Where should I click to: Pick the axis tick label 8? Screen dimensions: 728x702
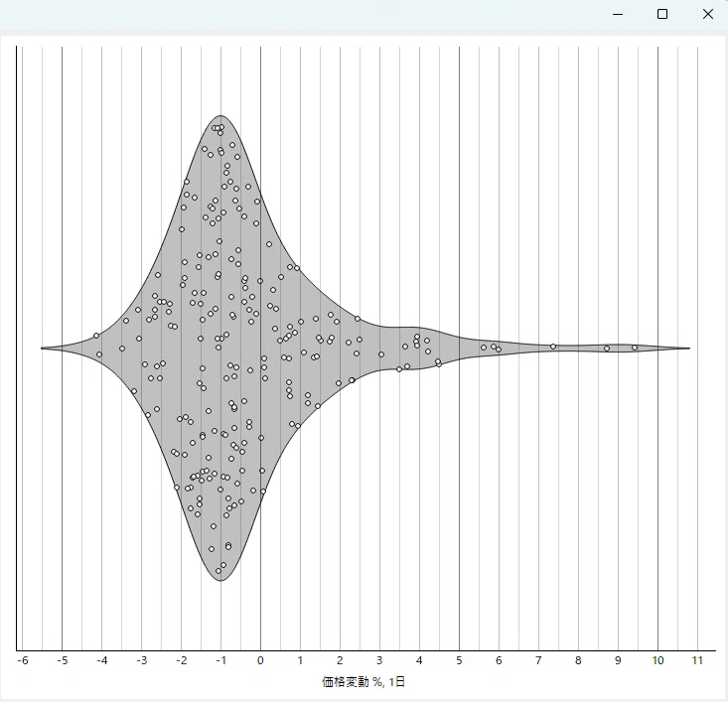click(578, 660)
